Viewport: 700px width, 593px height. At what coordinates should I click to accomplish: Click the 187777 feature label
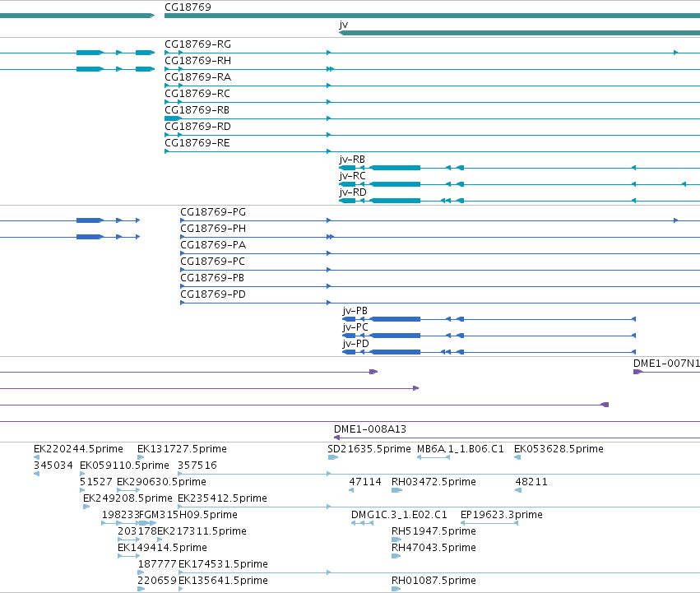point(158,564)
